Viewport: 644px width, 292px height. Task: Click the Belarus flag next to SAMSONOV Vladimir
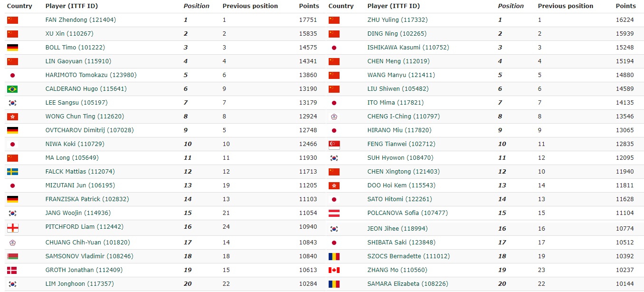point(12,256)
